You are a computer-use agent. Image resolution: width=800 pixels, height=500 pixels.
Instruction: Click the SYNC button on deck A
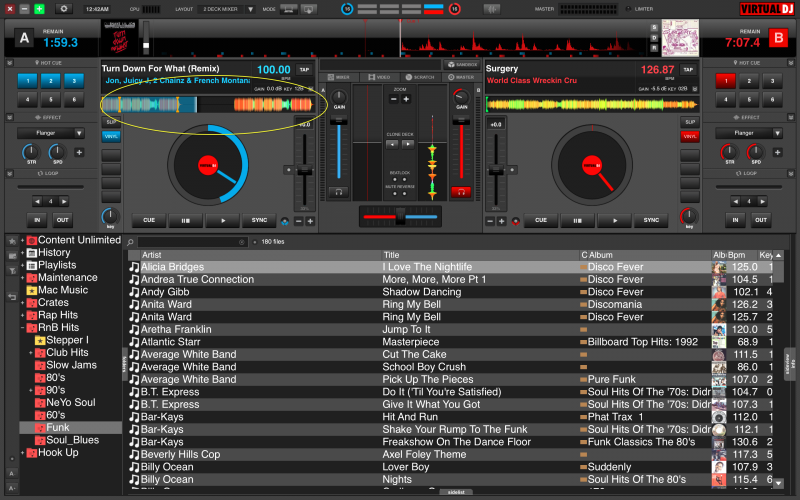click(259, 221)
